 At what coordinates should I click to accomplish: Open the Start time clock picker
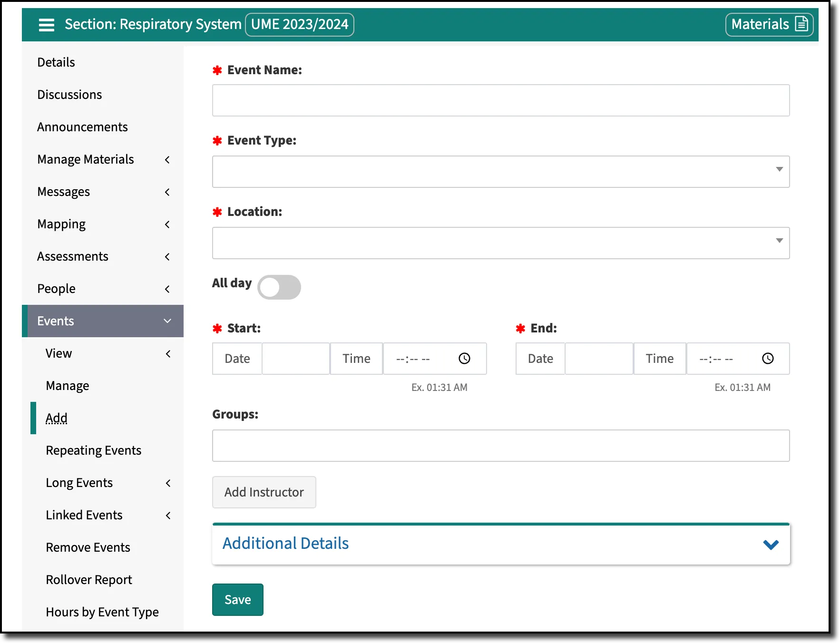(464, 359)
